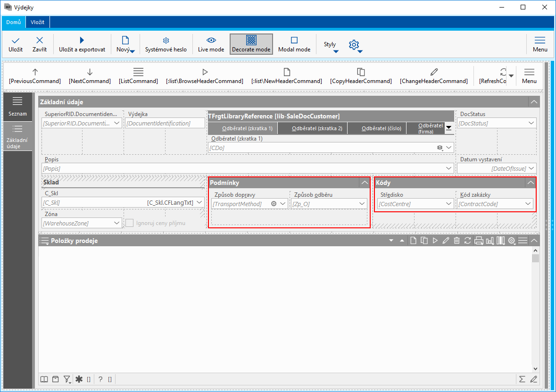
Task: Open the Způsob odběru dropdown
Action: [362, 204]
